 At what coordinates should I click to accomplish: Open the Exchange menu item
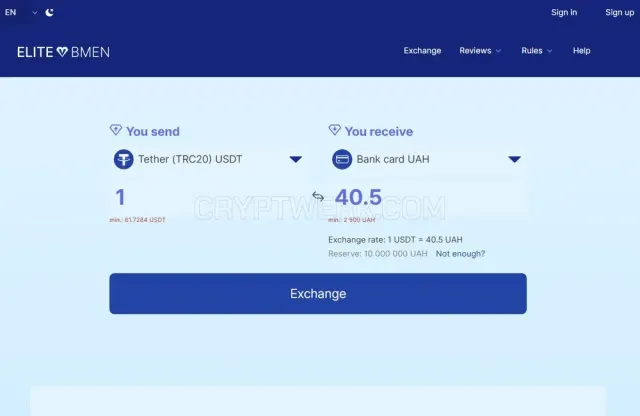click(x=422, y=51)
